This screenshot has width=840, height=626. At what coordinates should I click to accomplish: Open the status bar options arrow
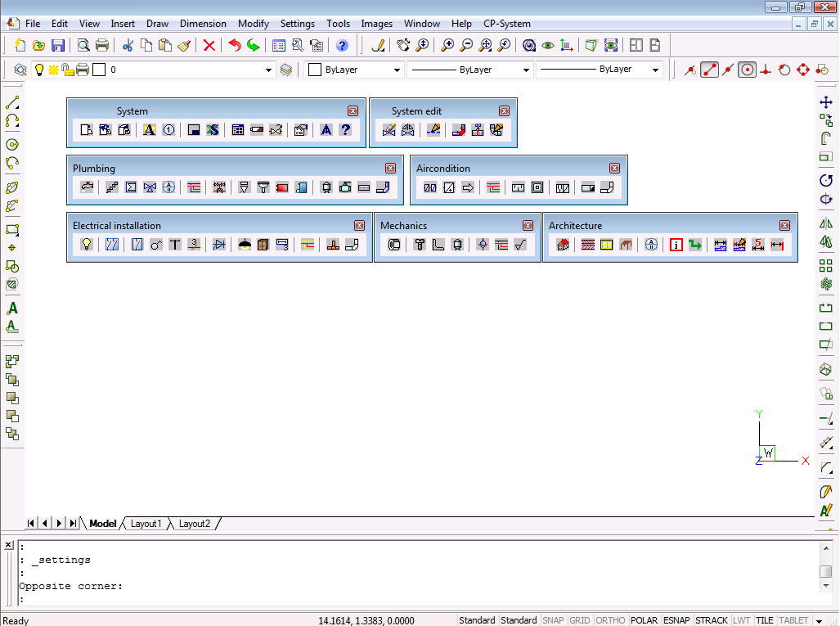coord(819,620)
